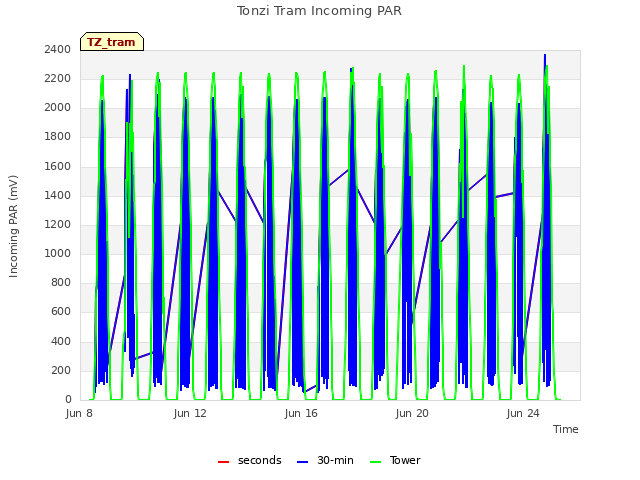The image size is (640, 480).
Task: Click the 400 y-axis tick label
Action: (61, 341)
